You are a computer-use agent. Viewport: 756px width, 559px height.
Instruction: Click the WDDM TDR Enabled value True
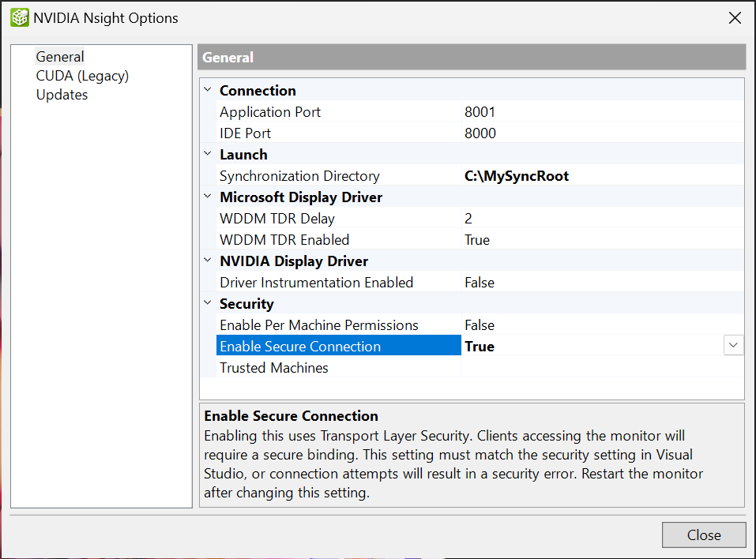(602, 239)
